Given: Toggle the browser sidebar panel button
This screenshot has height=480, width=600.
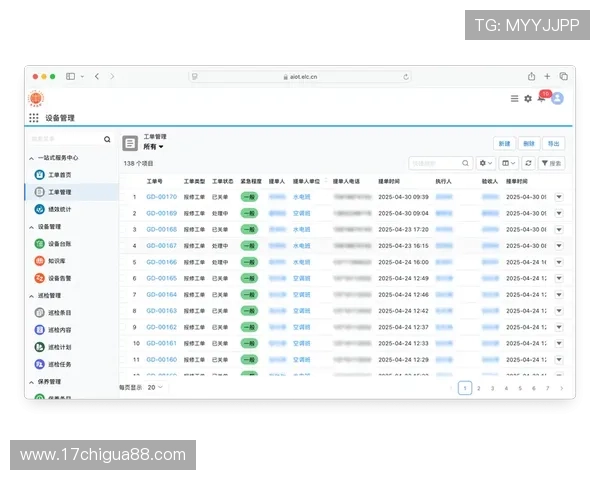Looking at the screenshot, I should (70, 77).
